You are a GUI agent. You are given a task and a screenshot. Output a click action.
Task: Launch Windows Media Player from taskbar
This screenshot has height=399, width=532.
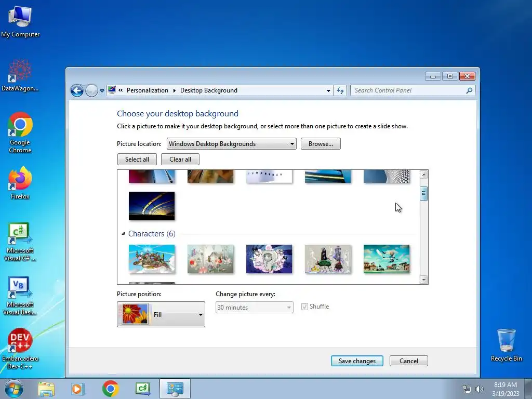tap(78, 389)
